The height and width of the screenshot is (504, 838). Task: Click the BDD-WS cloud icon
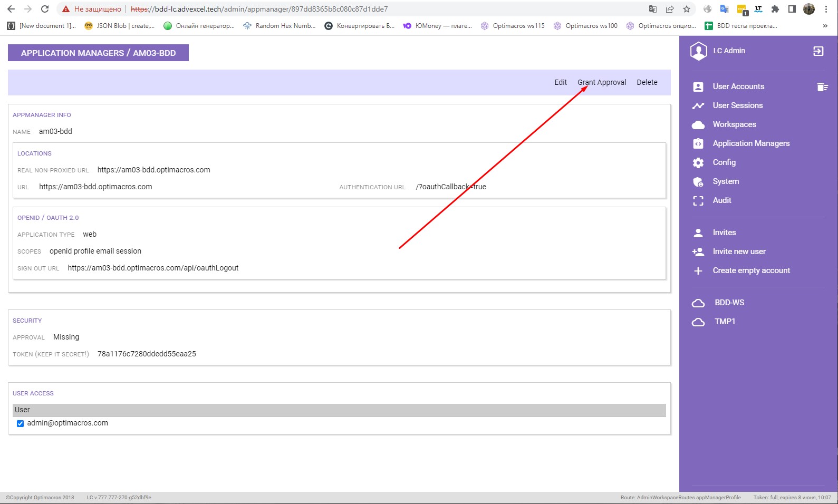tap(698, 303)
